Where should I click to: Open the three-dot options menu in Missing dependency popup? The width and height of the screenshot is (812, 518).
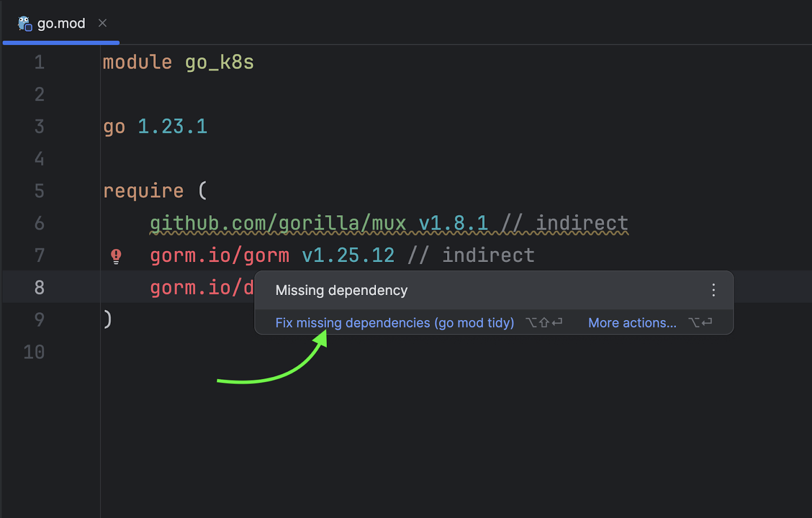coord(714,290)
